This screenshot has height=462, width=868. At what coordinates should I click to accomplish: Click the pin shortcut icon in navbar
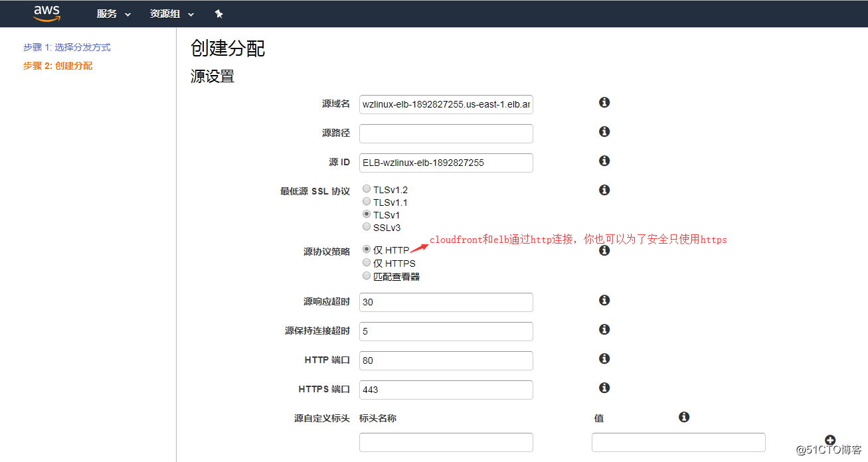[219, 13]
